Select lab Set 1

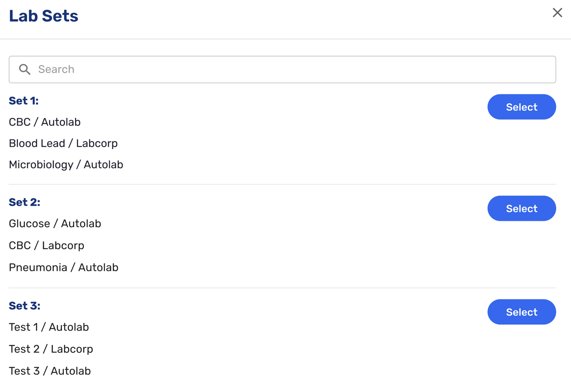(x=521, y=107)
